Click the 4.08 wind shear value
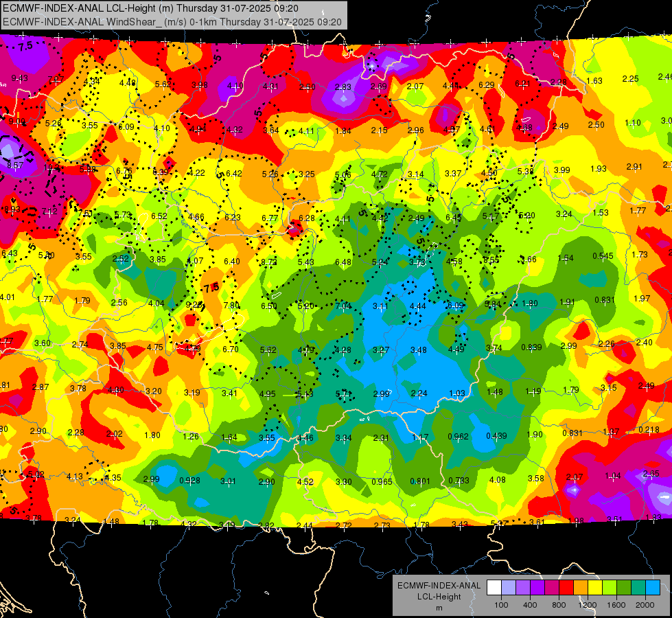Viewport: 672px width, 618px height. click(x=497, y=479)
